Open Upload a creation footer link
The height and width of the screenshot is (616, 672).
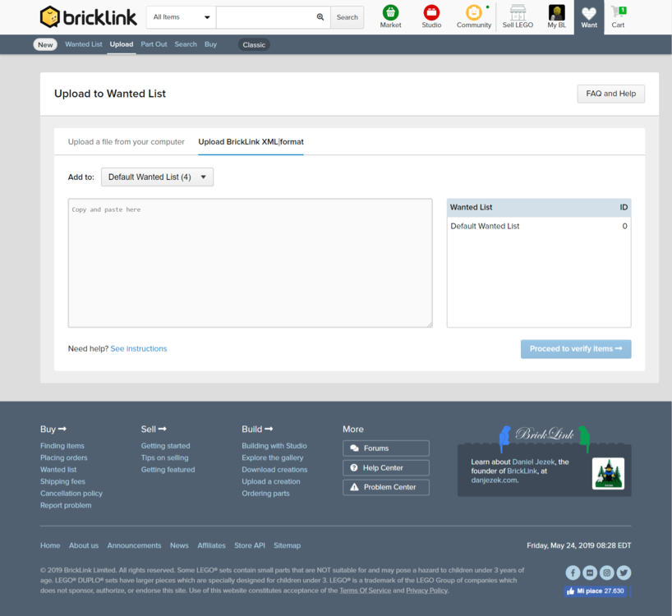[x=271, y=481]
